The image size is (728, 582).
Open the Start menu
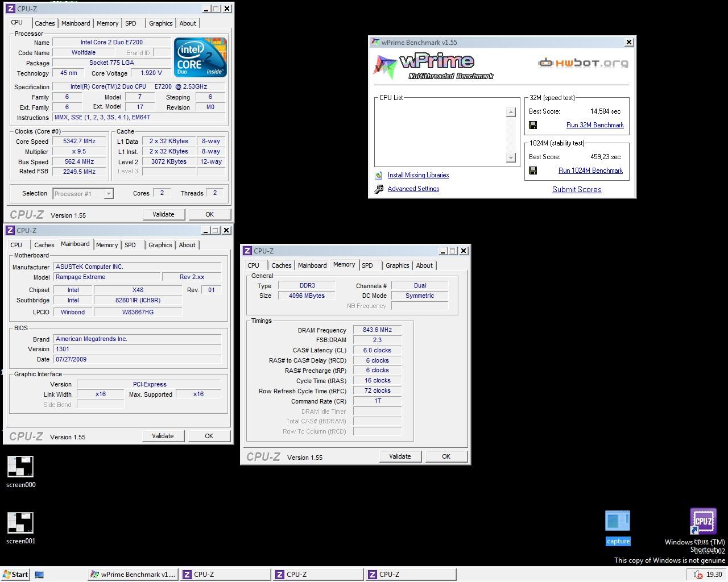pos(15,575)
